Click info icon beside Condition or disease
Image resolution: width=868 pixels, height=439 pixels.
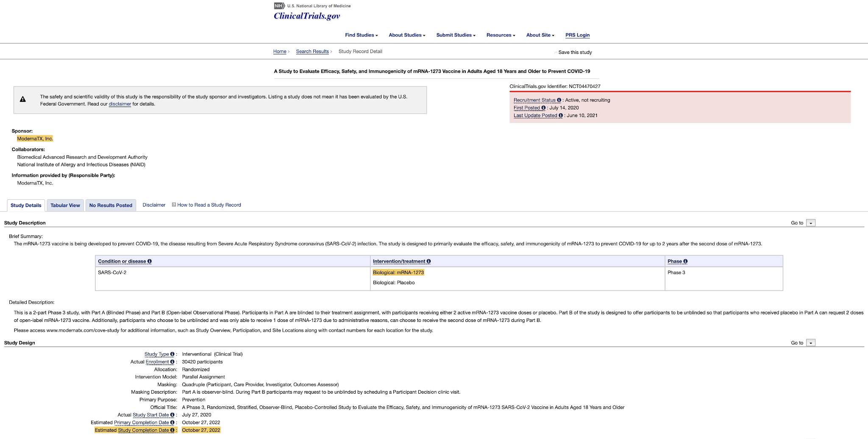[149, 261]
